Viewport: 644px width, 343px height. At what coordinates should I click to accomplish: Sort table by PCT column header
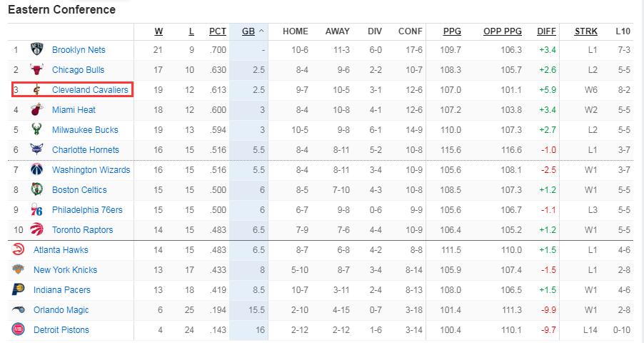218,31
